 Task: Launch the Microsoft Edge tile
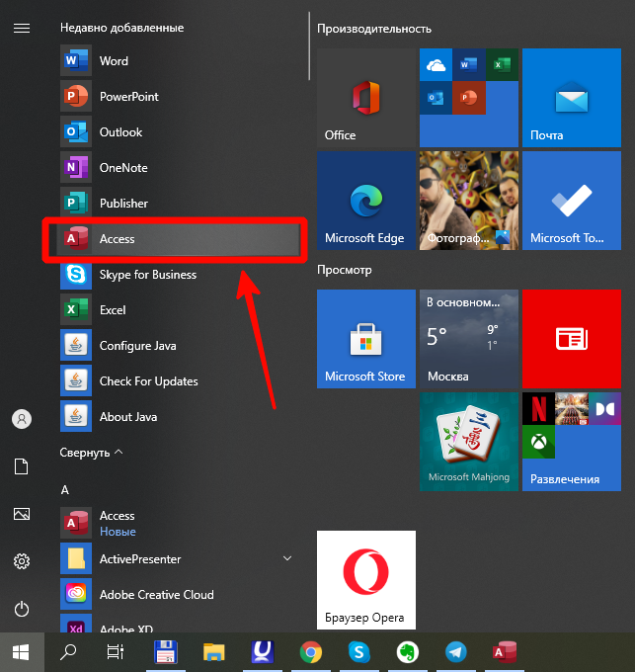click(x=366, y=201)
